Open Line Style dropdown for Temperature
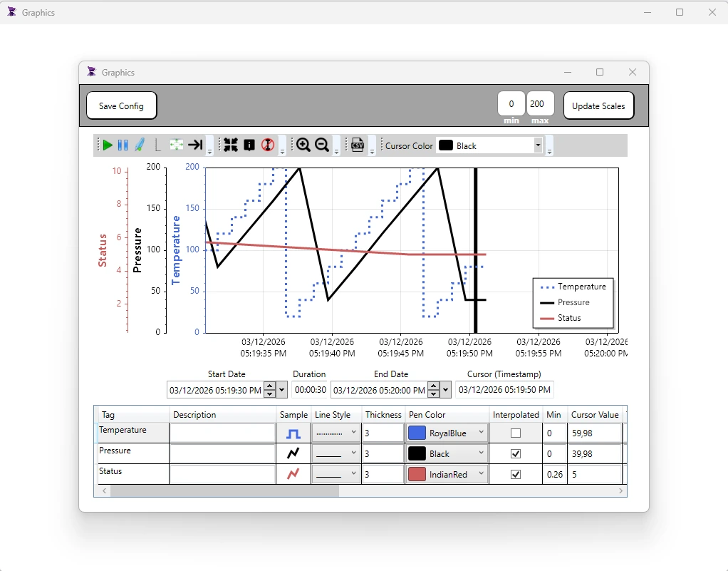This screenshot has height=571, width=728. click(336, 433)
